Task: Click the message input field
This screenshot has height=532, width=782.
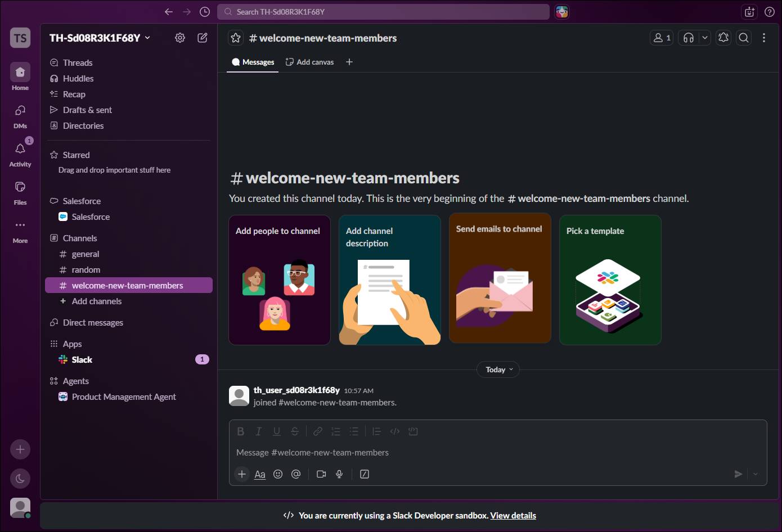Action: [x=498, y=453]
